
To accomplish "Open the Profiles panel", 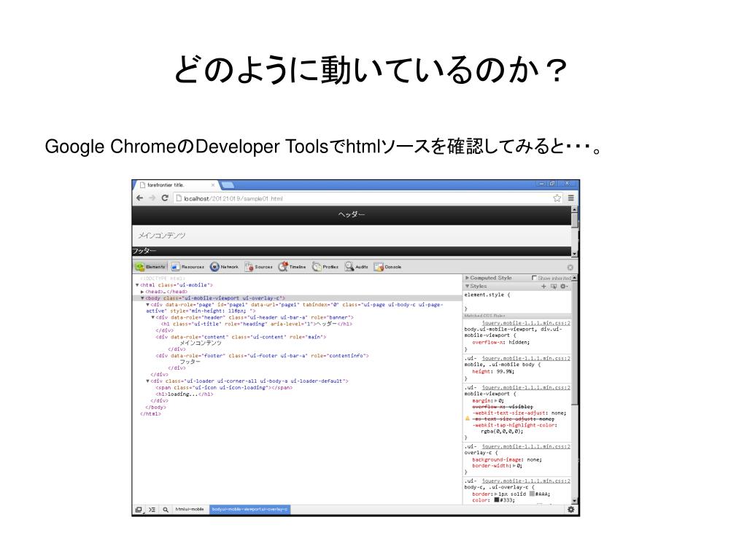I will tap(325, 267).
